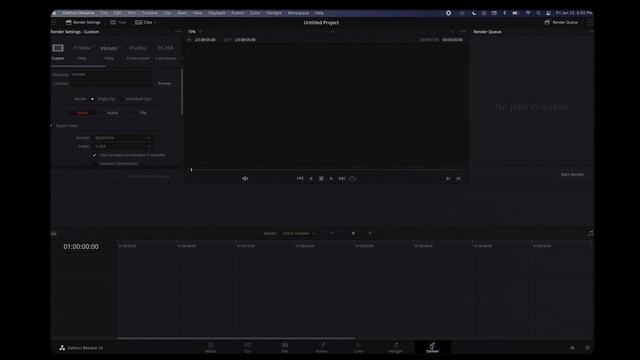640x360 pixels.
Task: Jump to last frame in viewer
Action: [342, 178]
